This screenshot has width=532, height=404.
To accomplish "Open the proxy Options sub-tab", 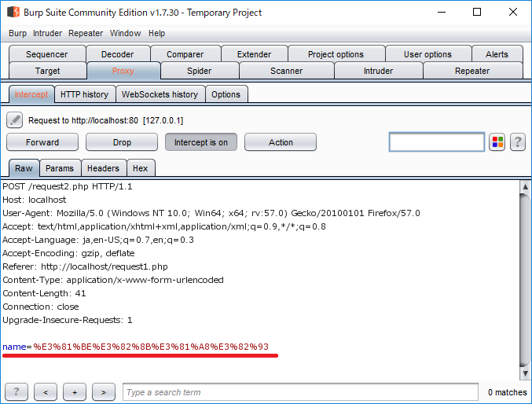I will (226, 94).
